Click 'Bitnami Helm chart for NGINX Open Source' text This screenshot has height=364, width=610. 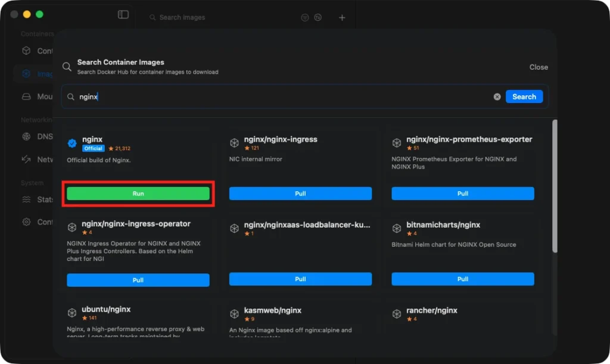pyautogui.click(x=453, y=245)
